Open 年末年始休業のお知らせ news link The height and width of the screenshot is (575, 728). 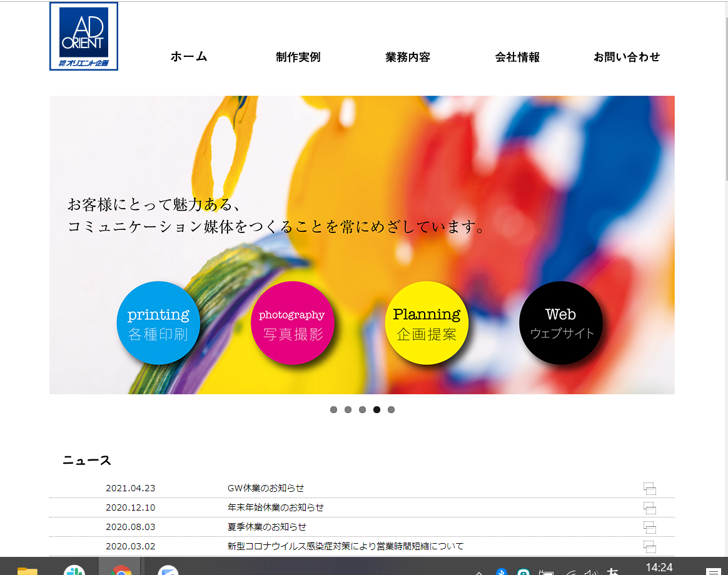pyautogui.click(x=276, y=507)
